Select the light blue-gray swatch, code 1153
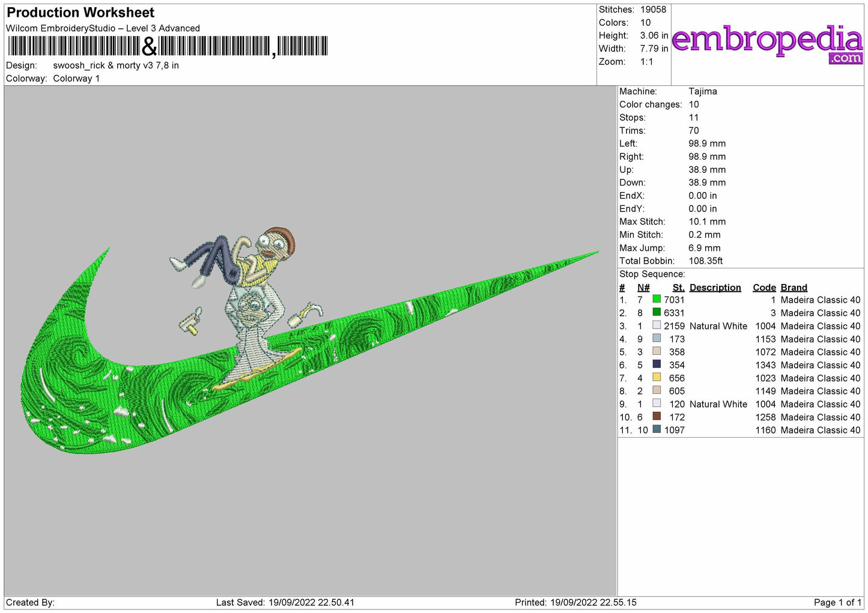 coord(657,338)
